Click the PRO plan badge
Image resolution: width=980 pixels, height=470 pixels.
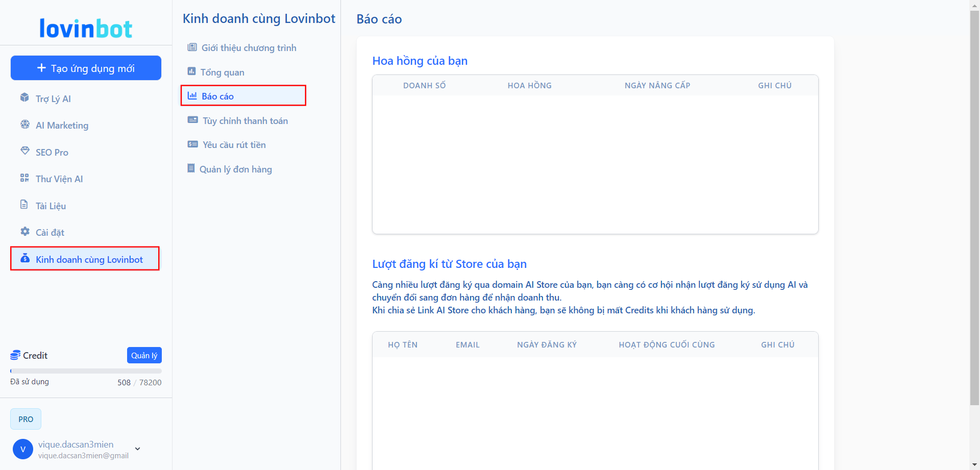(26, 419)
